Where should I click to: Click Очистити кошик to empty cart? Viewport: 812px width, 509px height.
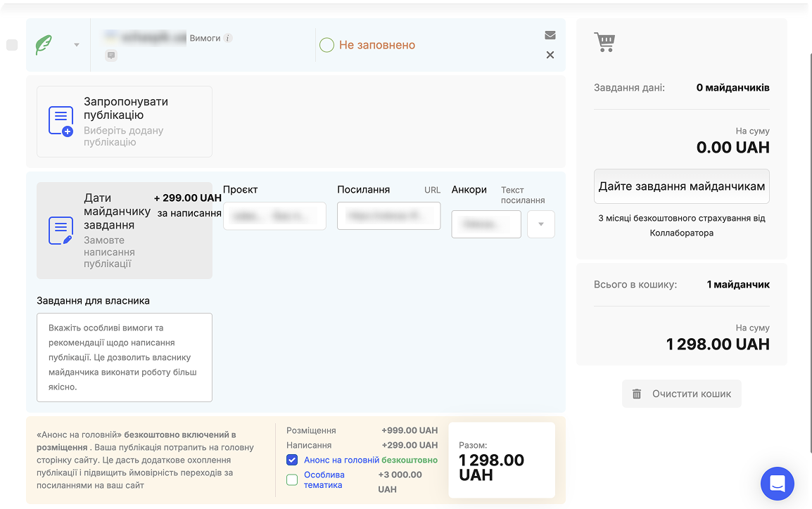(x=681, y=393)
